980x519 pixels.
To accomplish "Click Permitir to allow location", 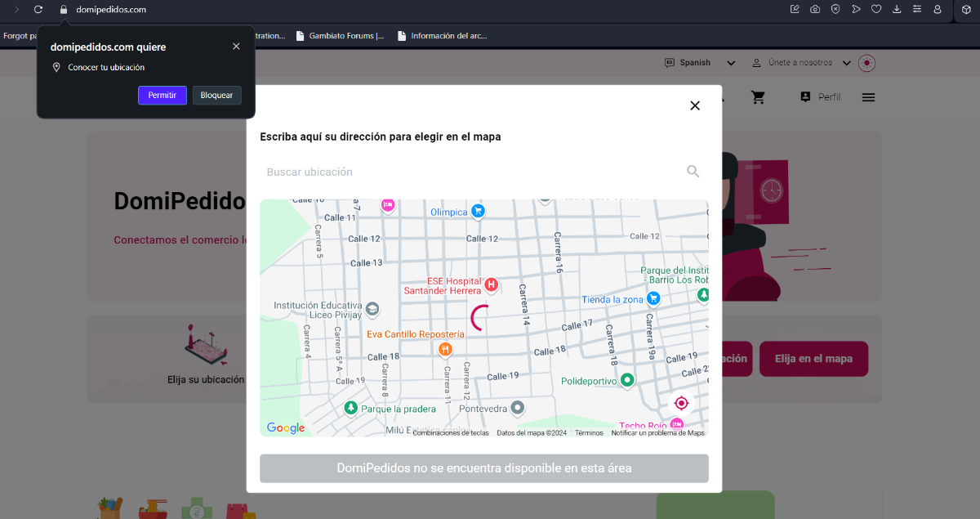I will tap(163, 96).
